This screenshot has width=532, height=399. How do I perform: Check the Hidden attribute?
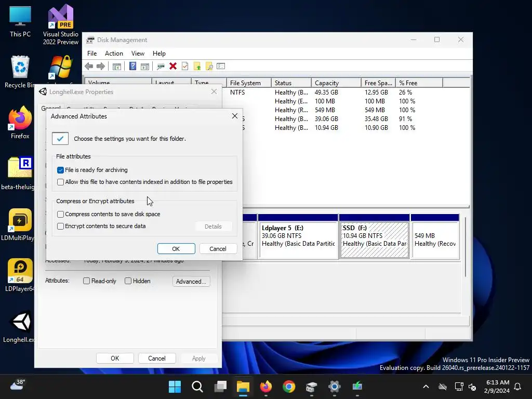click(x=128, y=281)
